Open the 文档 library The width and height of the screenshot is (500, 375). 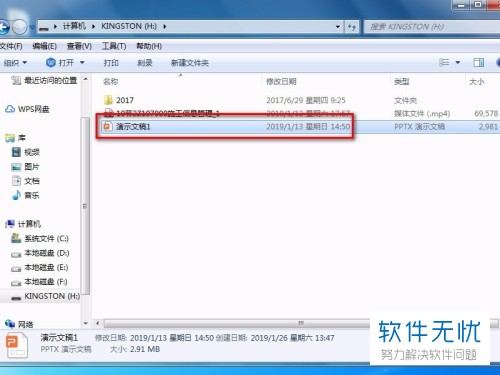[x=32, y=181]
